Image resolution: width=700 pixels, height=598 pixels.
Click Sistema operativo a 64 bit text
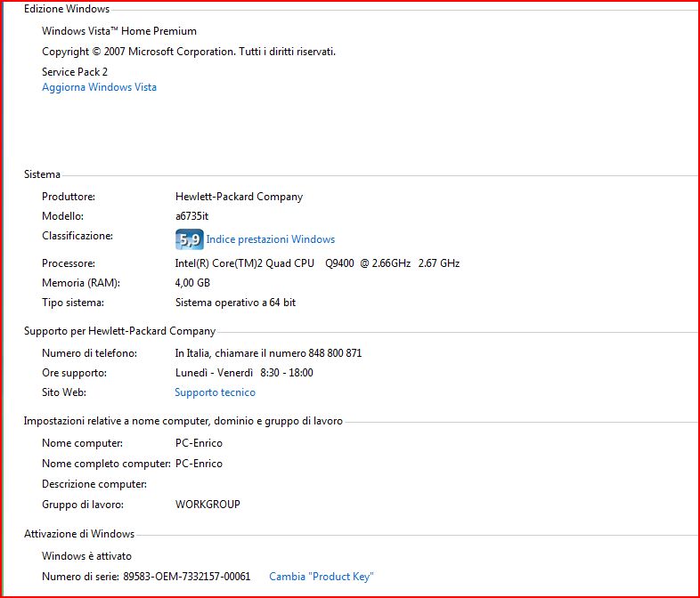coord(236,303)
